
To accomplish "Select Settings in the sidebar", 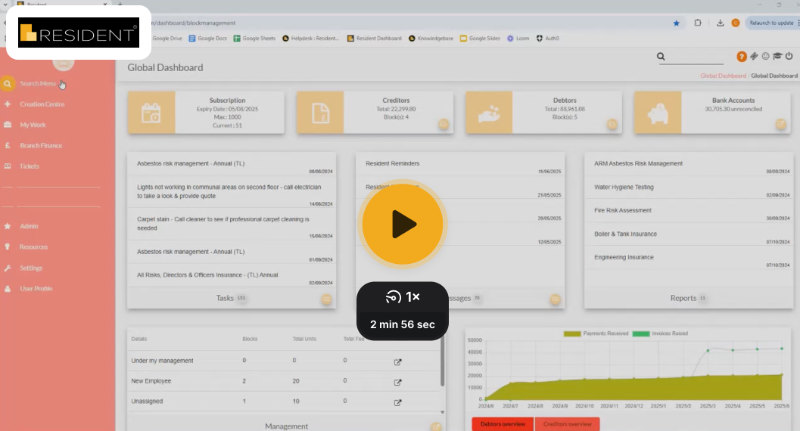I will pyautogui.click(x=31, y=268).
